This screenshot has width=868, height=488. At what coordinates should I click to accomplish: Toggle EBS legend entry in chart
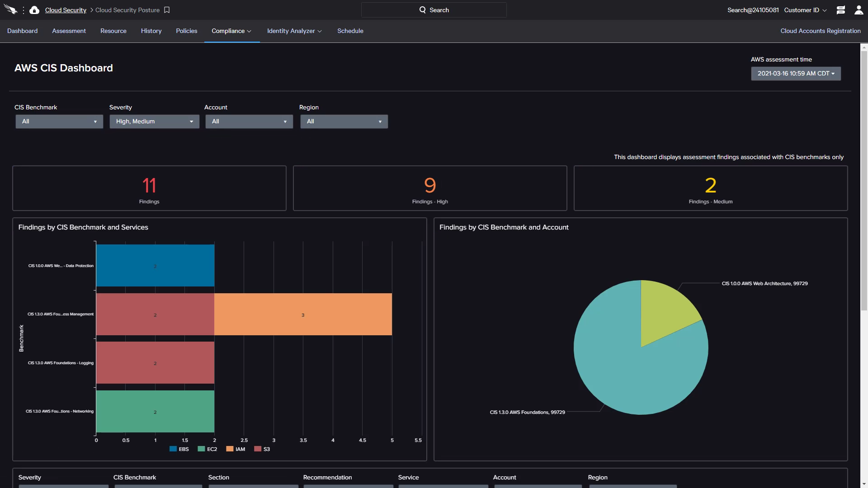(179, 449)
